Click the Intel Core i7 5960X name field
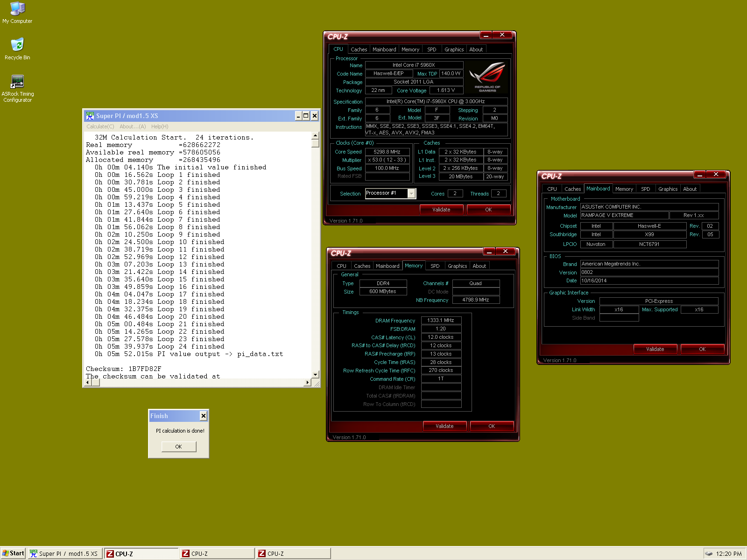Image resolution: width=747 pixels, height=560 pixels. coord(414,65)
